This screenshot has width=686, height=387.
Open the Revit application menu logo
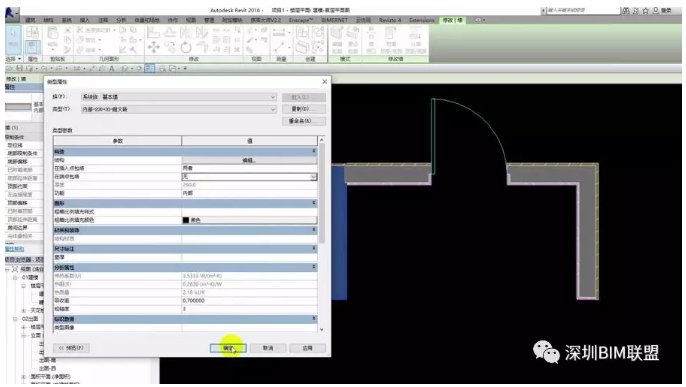click(12, 13)
